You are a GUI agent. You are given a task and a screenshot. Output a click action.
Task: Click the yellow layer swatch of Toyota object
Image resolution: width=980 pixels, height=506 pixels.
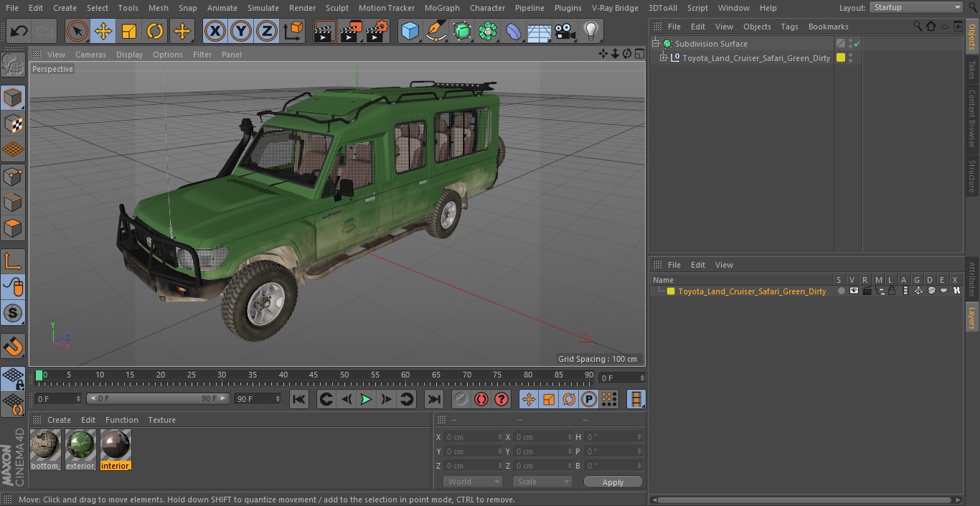point(841,58)
